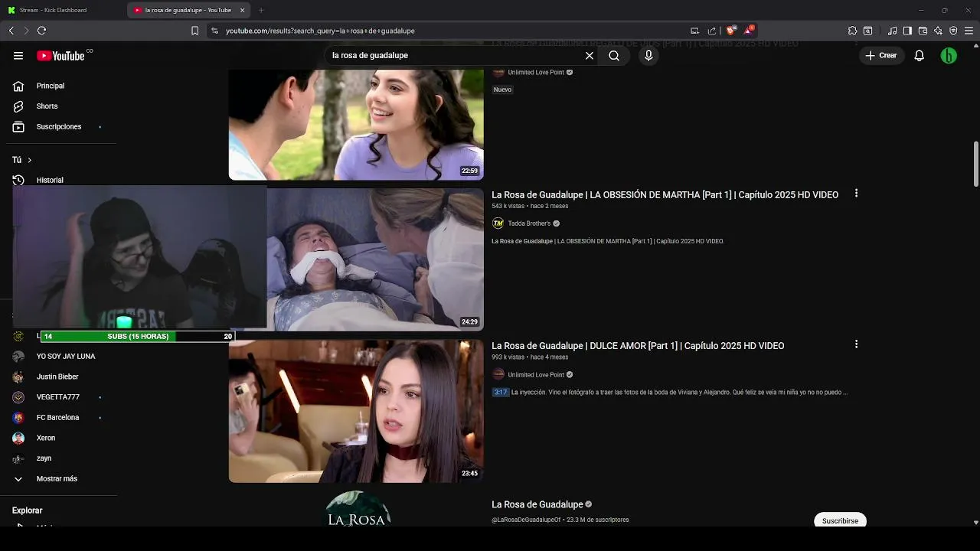Start voice search with the microphone
The height and width of the screenshot is (551, 980).
[648, 56]
